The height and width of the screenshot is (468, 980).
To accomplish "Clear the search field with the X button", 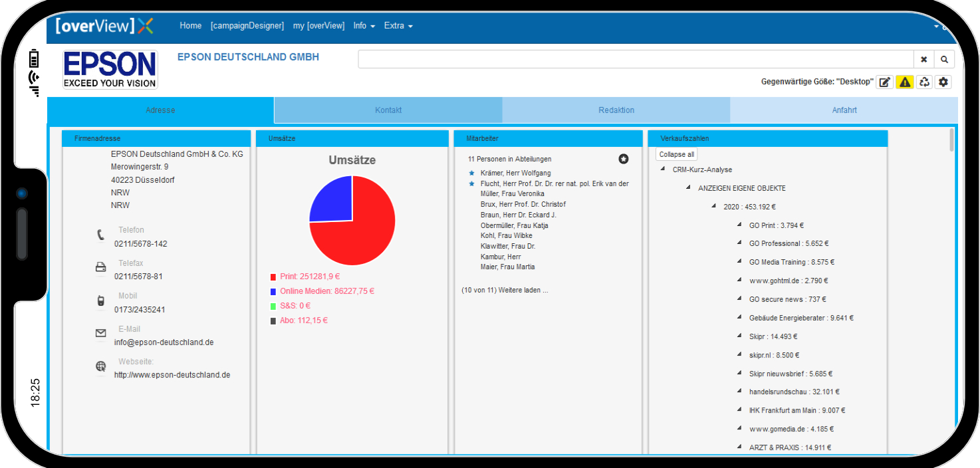I will (923, 59).
